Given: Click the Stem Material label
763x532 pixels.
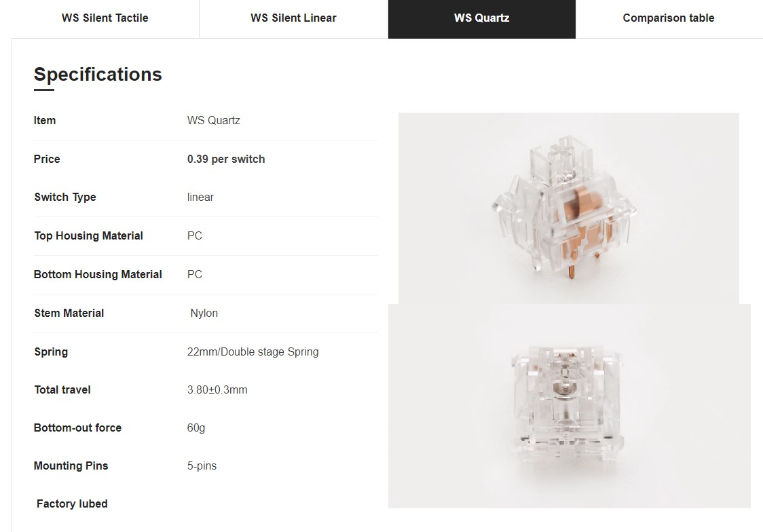Looking at the screenshot, I should 69,313.
